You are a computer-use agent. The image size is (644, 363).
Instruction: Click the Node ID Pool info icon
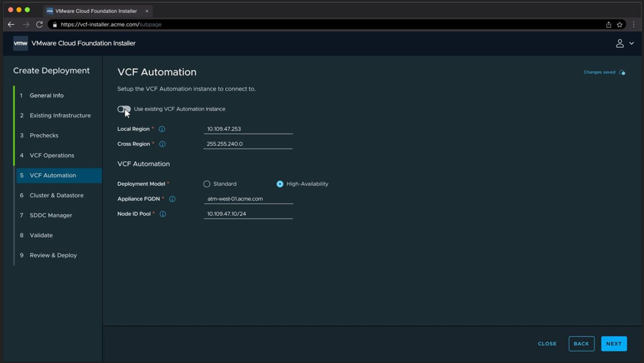(162, 214)
